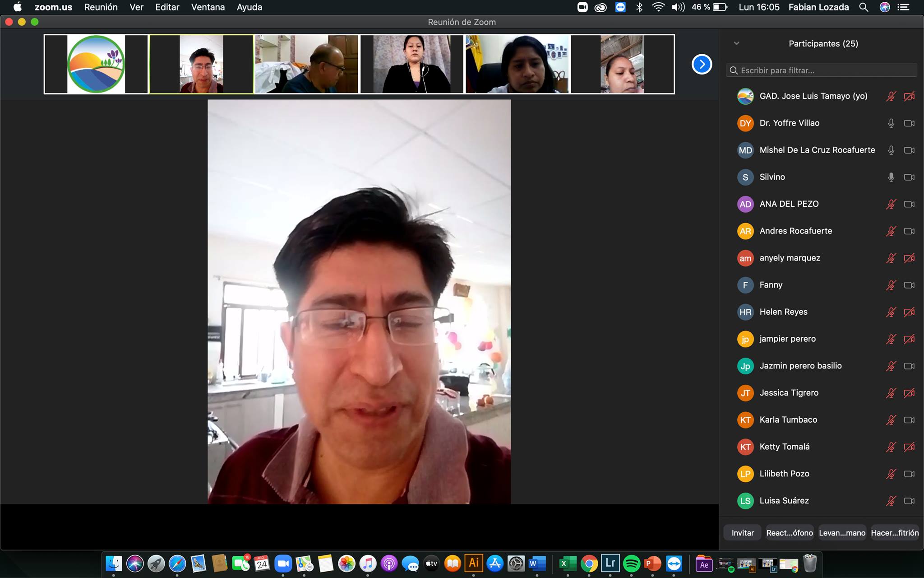
Task: Open the battery status menu
Action: pos(720,7)
